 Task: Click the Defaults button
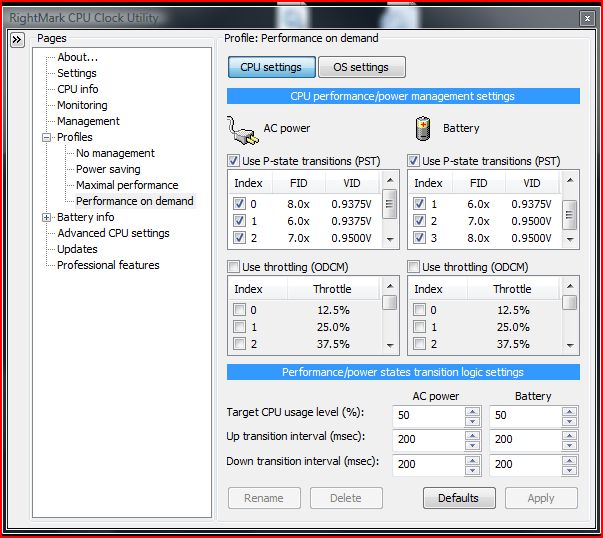tap(459, 498)
